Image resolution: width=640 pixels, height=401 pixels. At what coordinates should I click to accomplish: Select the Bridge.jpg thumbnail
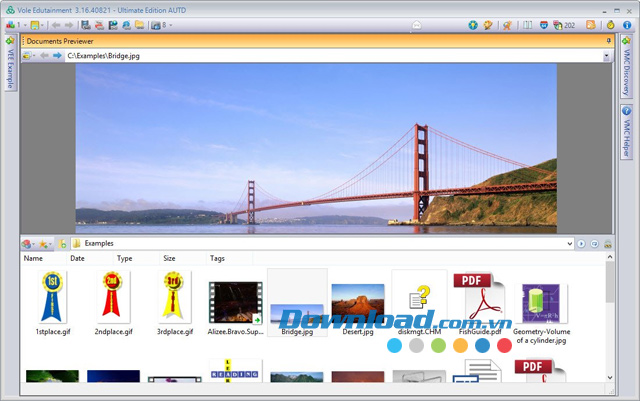click(297, 303)
